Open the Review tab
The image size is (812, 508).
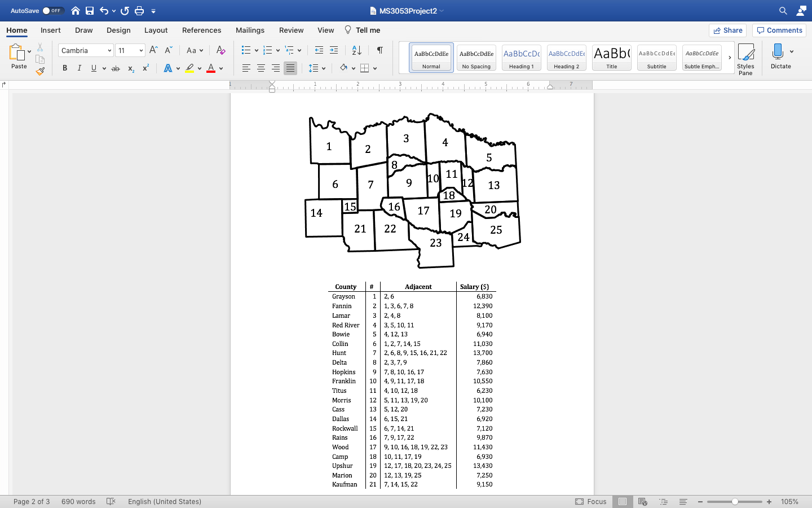pos(291,30)
